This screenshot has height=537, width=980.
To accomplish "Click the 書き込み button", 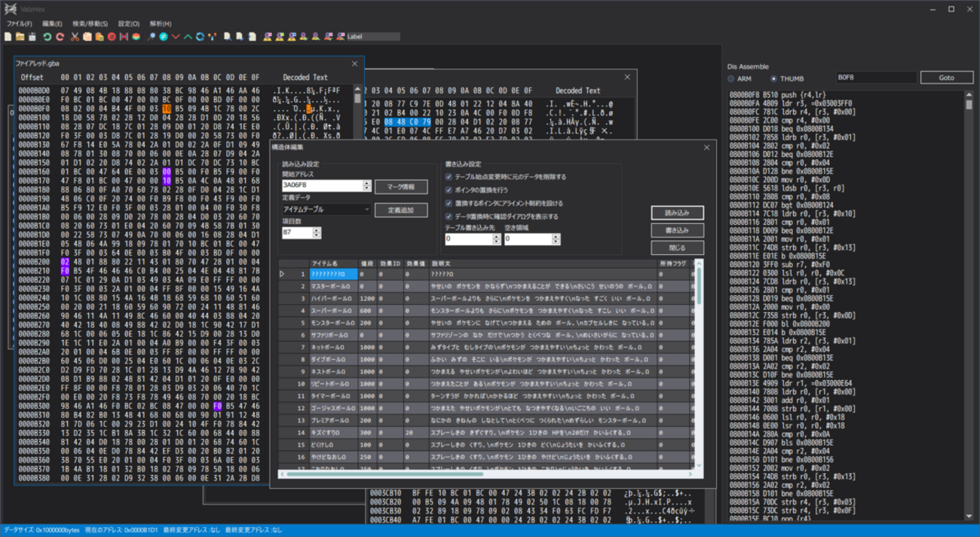I will pos(677,230).
